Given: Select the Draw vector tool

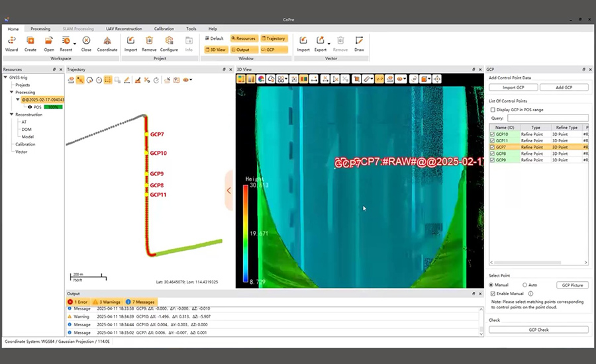Looking at the screenshot, I should coord(359,42).
